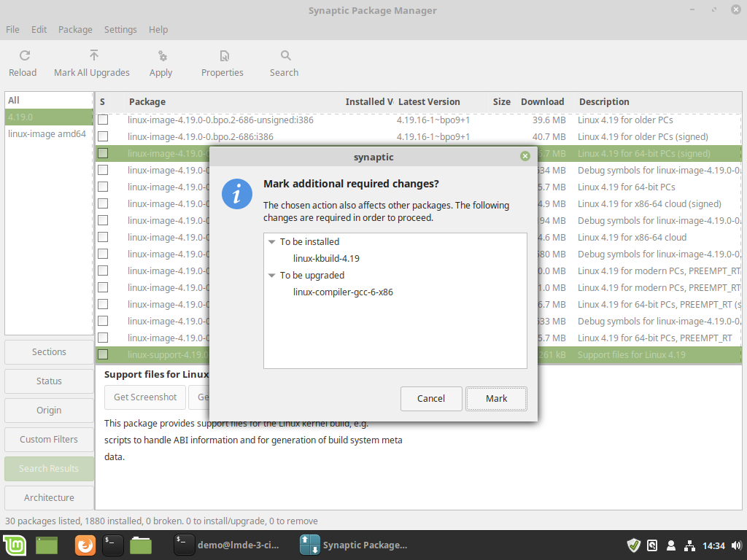Open the Edit menu

pos(39,29)
